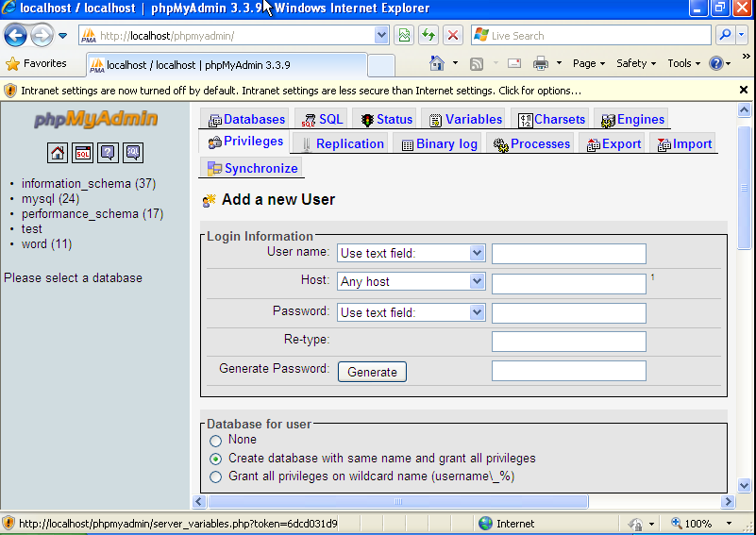Click the red Stop loading icon
This screenshot has height=535, width=756.
[x=453, y=36]
